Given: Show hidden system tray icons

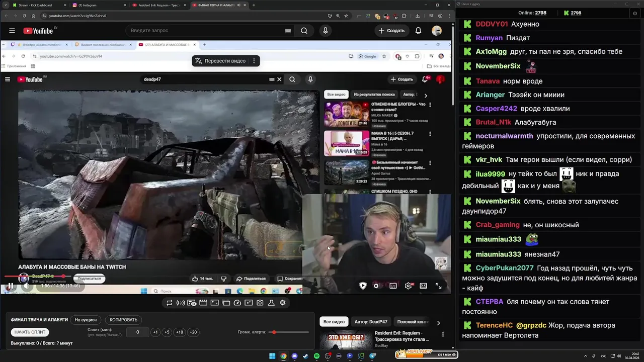Looking at the screenshot, I should (586, 356).
